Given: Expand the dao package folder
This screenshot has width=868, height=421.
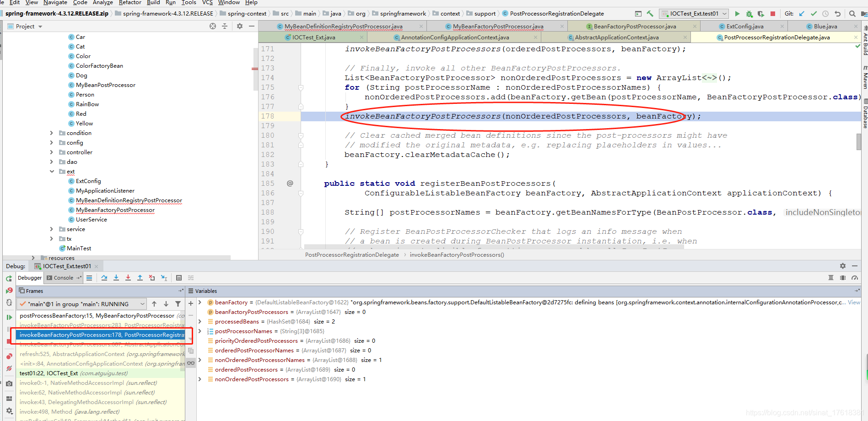Looking at the screenshot, I should 52,162.
